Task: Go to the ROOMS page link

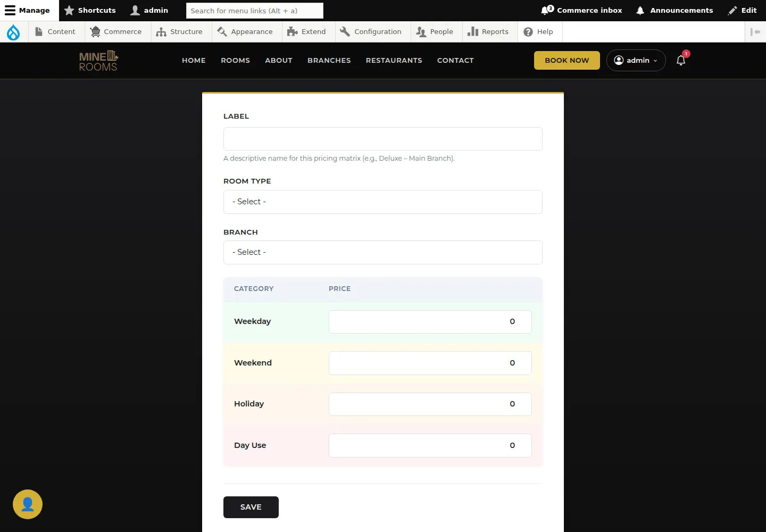Action: click(x=235, y=61)
